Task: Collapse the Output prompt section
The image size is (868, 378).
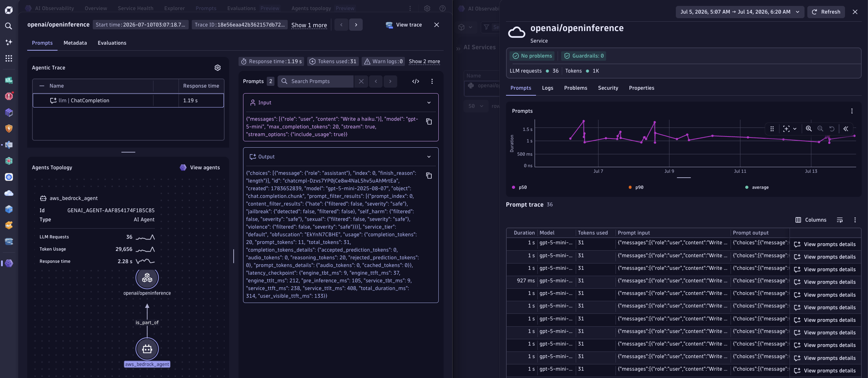Action: coord(429,157)
